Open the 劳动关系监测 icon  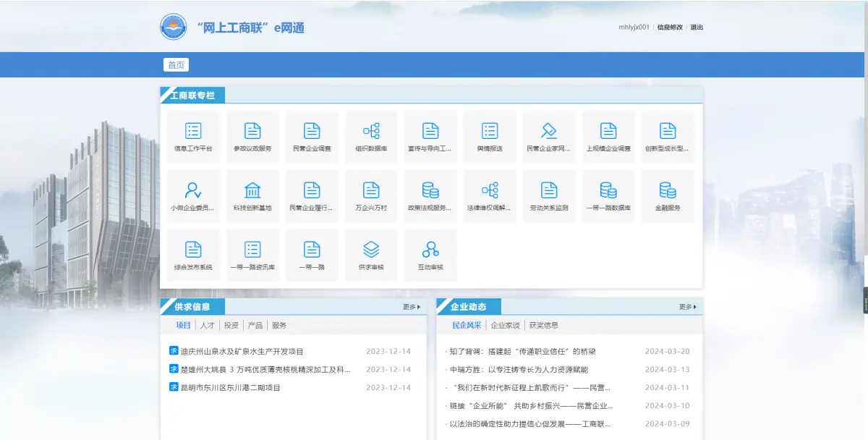[x=549, y=190]
